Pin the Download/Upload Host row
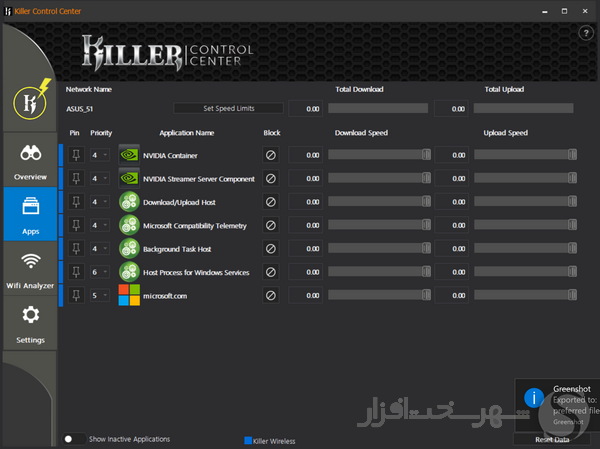 click(76, 202)
